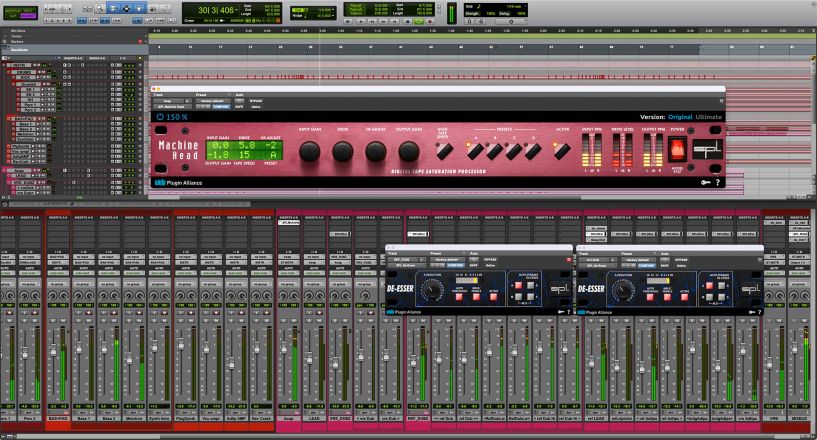Toggle the Active switch on Machine Head

(x=562, y=151)
